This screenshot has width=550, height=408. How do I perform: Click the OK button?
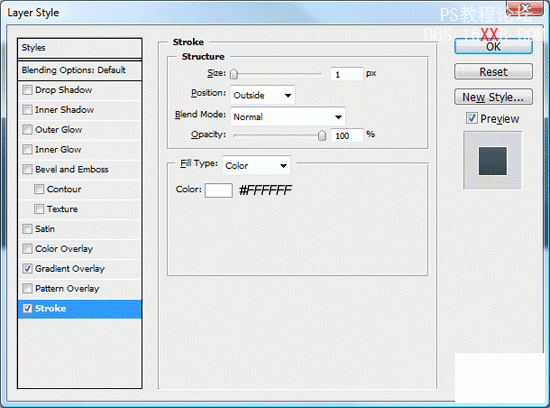(493, 47)
